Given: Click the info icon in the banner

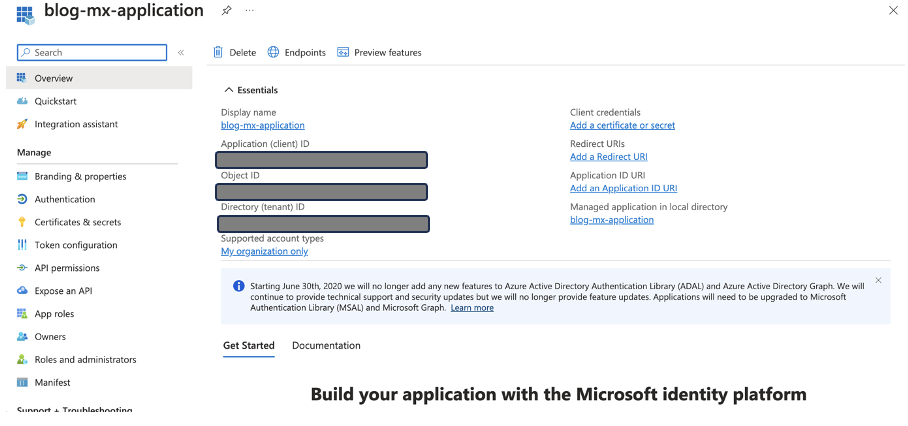Looking at the screenshot, I should click(238, 286).
